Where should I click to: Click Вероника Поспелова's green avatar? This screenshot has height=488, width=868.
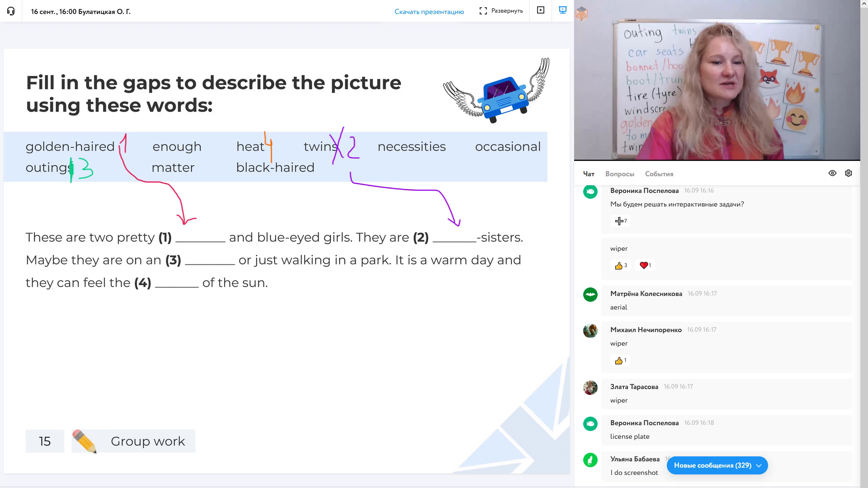tap(590, 424)
